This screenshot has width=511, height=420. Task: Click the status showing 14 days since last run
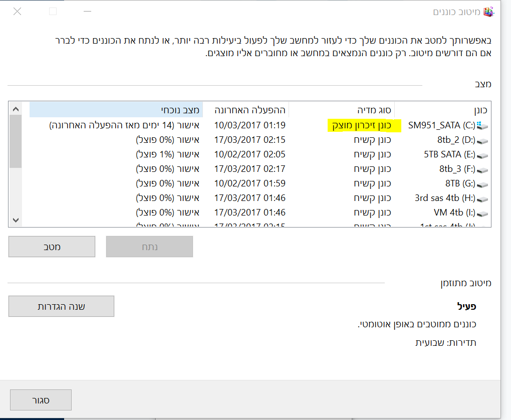124,125
